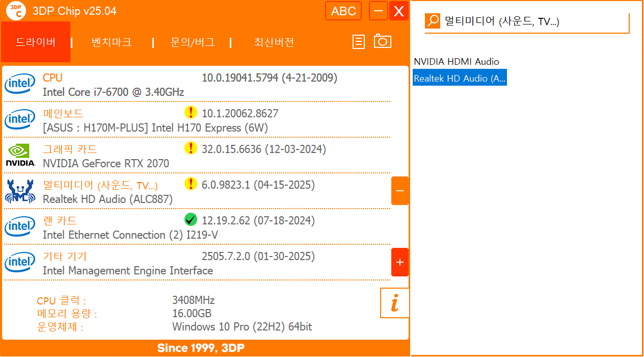Open the orange info 'i' button

pos(394,303)
